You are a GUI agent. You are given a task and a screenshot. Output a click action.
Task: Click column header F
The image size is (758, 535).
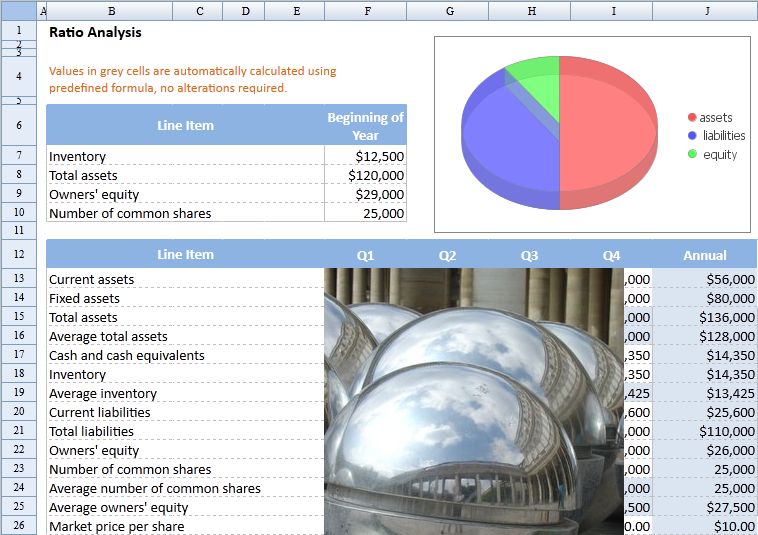click(367, 11)
